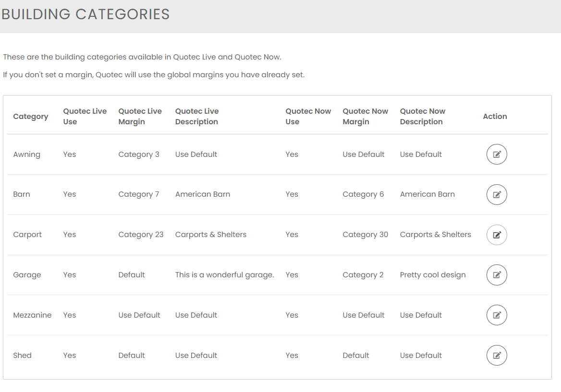Screen dimensions: 561x392
Task: Click the Building Categories page heading
Action: tap(85, 14)
